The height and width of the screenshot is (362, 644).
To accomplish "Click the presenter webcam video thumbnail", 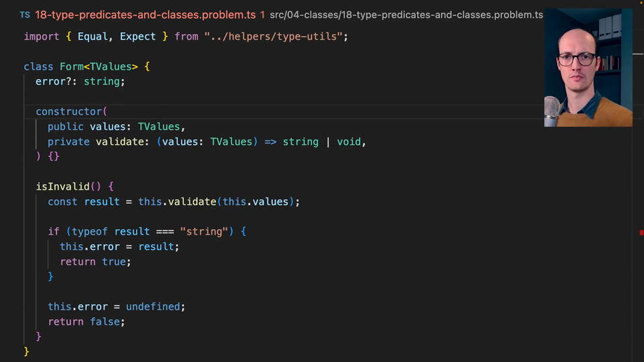I will (588, 68).
